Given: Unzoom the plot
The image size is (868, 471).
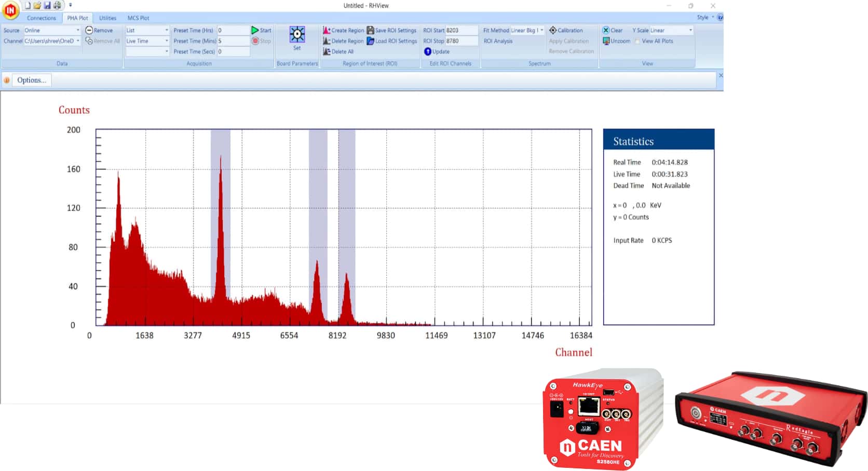Looking at the screenshot, I should (616, 41).
